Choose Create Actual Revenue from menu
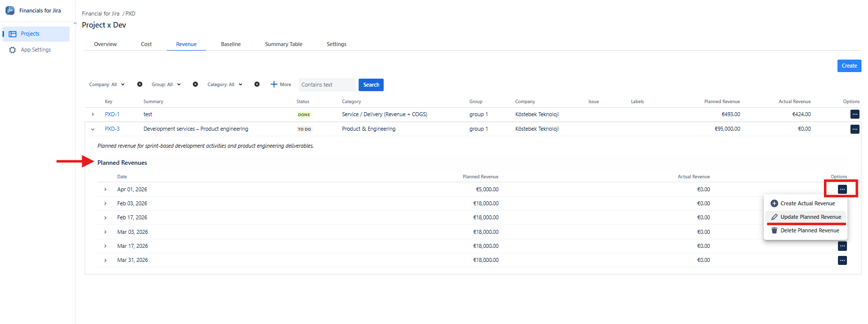This screenshot has width=868, height=324. [x=805, y=203]
